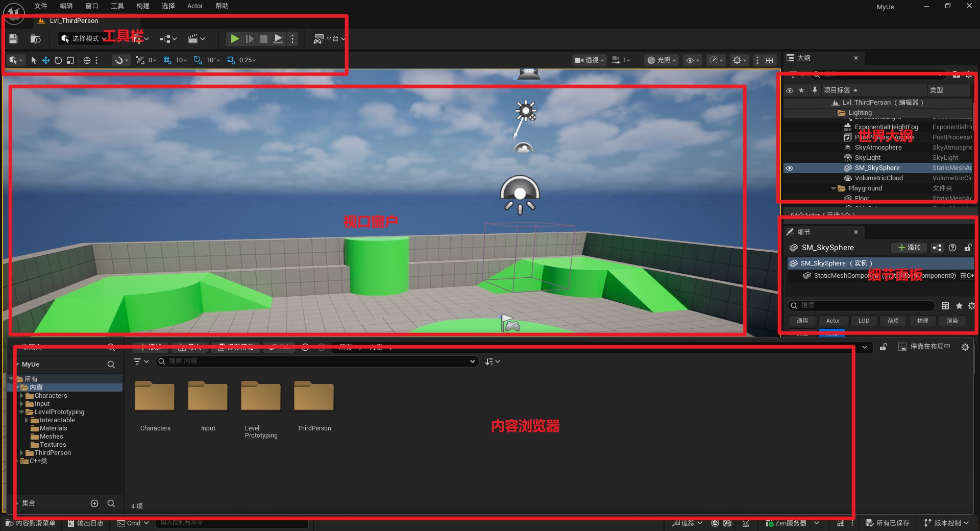Collapse the Playground folder in outliner
This screenshot has width=980, height=531.
coord(834,188)
